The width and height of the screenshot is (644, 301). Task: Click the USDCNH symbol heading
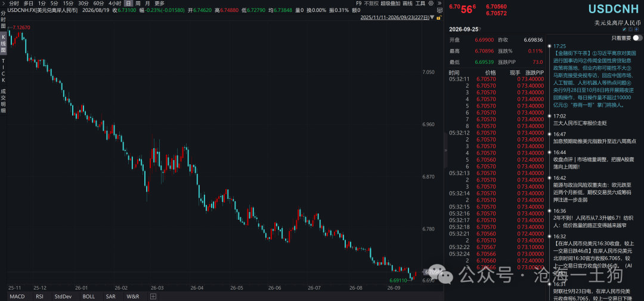tap(614, 8)
